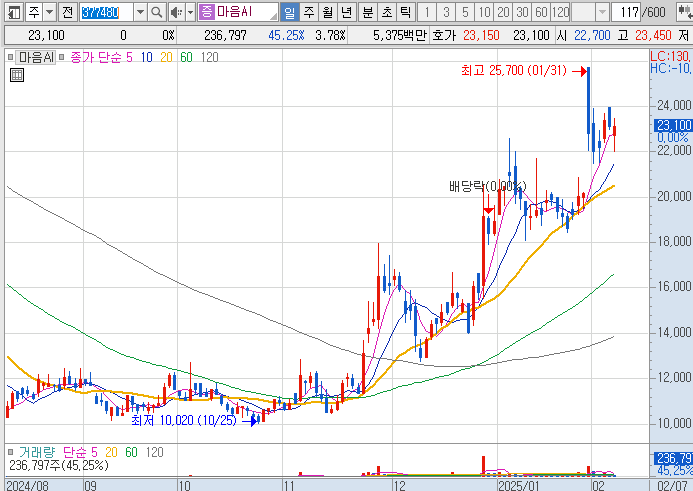Select the 년 yearly chart period
This screenshot has width=693, height=491.
tap(346, 12)
